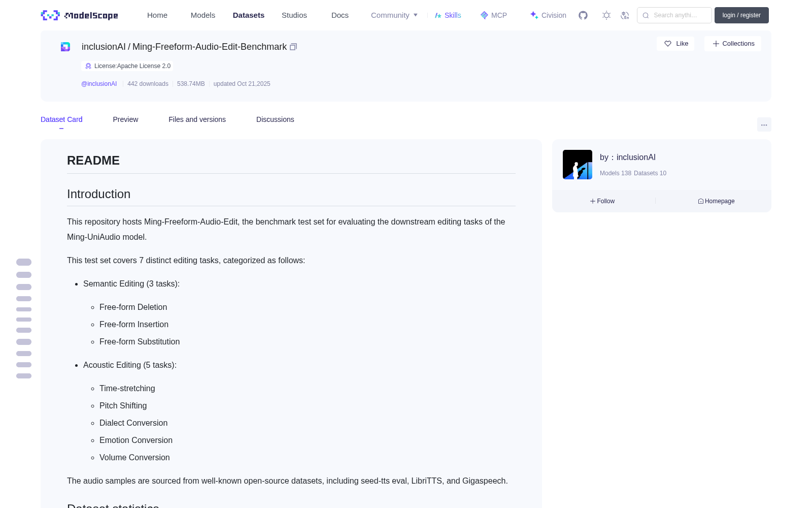
Task: Click the 442 downloads text
Action: coord(148,84)
